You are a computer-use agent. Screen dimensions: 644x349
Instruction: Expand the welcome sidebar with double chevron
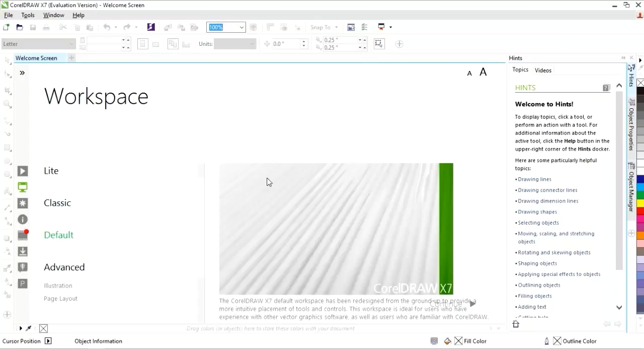pyautogui.click(x=22, y=73)
